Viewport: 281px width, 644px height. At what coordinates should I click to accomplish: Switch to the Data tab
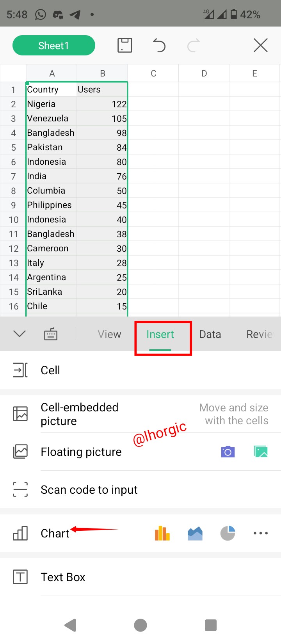[210, 334]
